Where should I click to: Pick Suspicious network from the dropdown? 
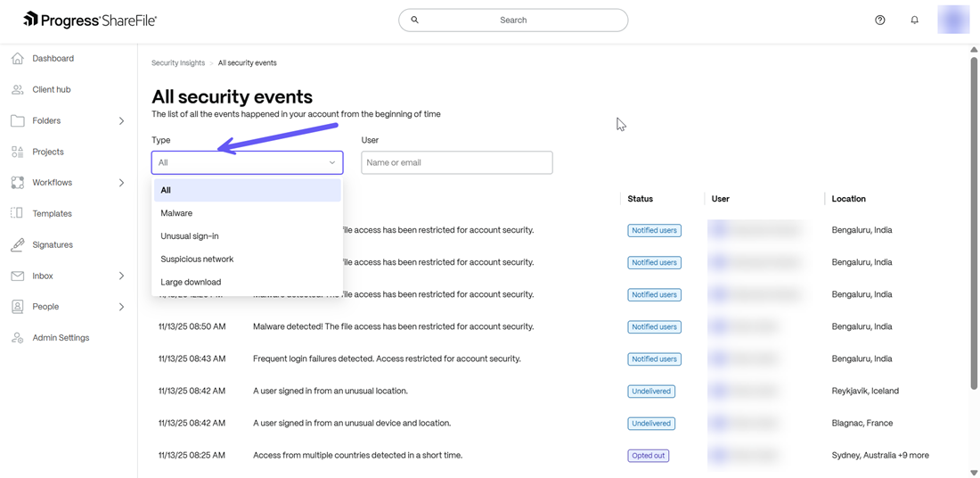pos(197,260)
